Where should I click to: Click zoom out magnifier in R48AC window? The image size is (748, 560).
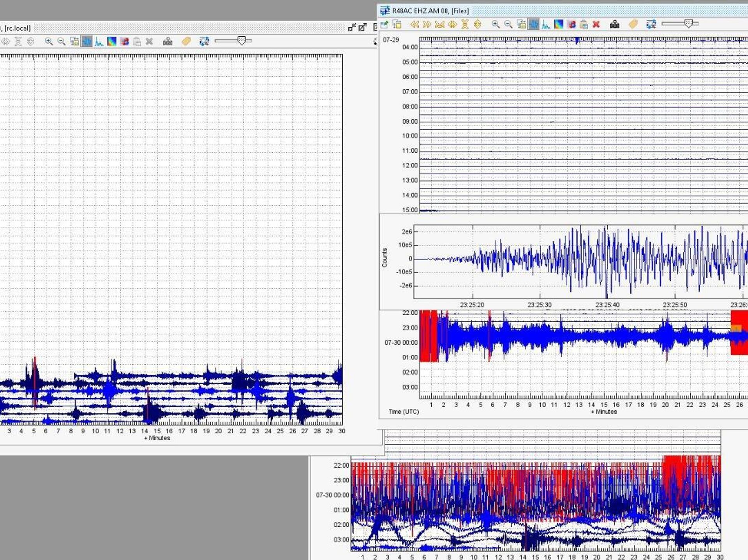coord(508,25)
